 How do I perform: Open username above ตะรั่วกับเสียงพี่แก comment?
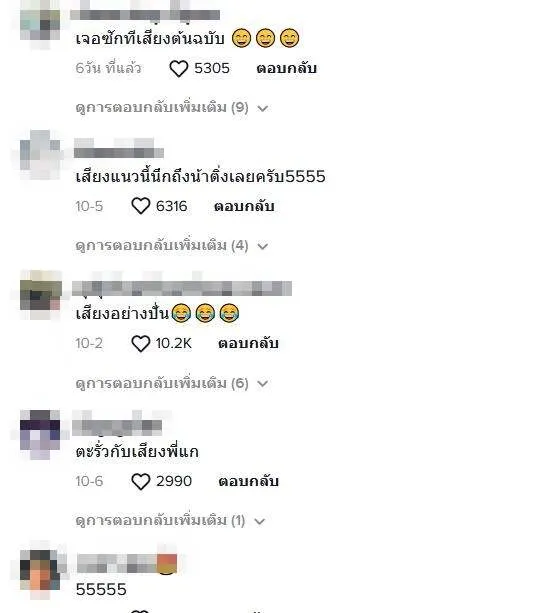click(118, 427)
